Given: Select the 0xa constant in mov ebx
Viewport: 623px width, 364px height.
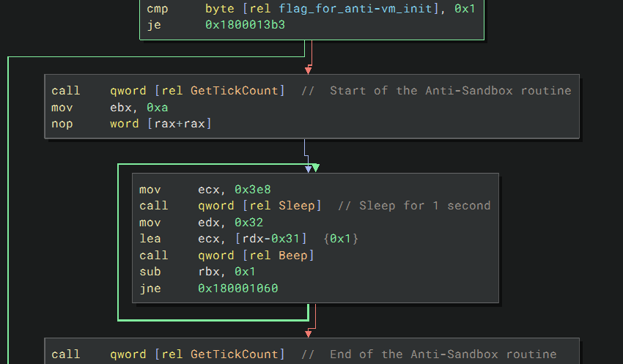Looking at the screenshot, I should tap(158, 107).
